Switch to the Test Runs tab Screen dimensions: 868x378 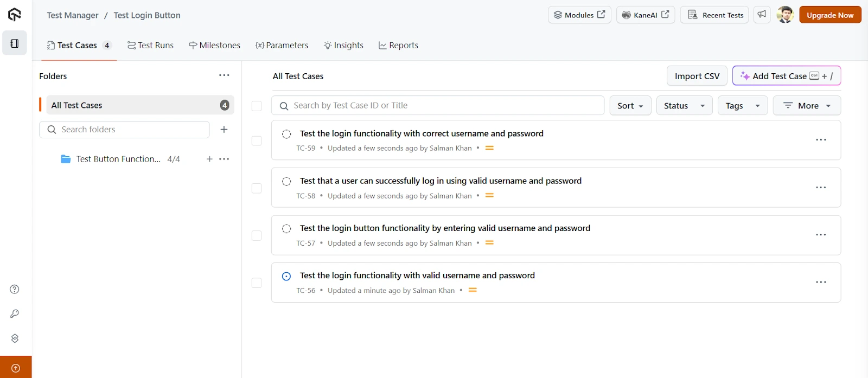point(150,45)
